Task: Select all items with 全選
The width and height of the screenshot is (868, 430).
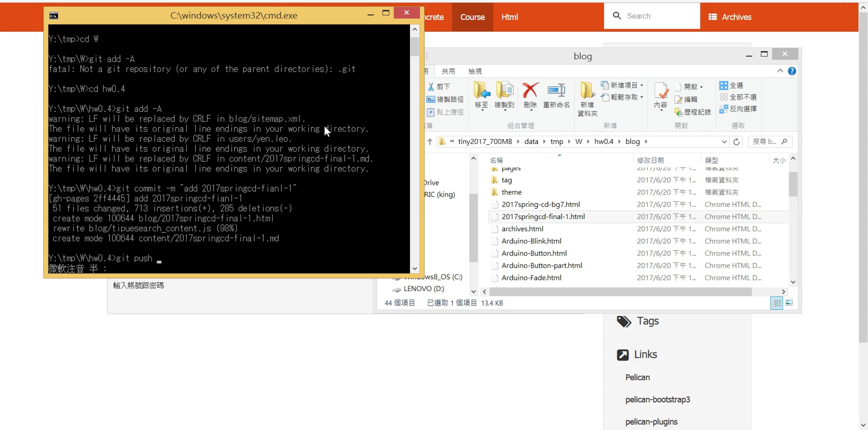Action: [x=731, y=85]
